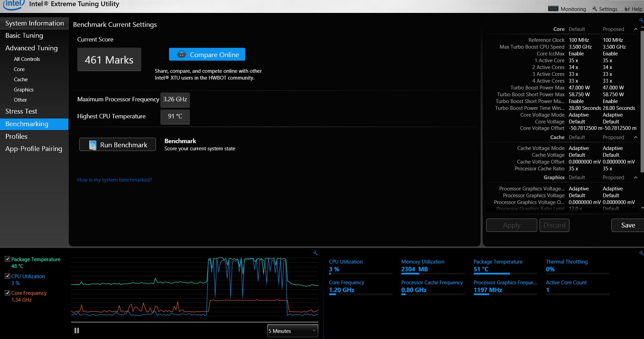Select Cache under Advanced Tuning

point(21,79)
